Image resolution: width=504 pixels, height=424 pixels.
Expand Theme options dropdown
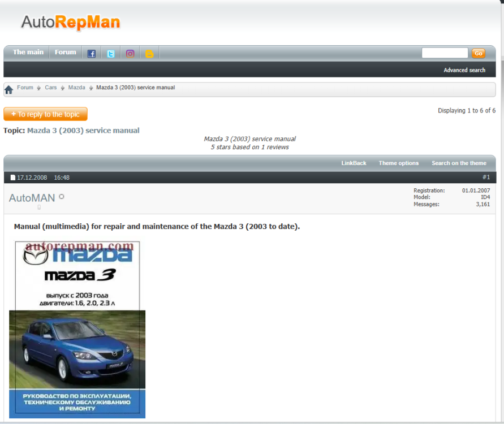click(x=399, y=163)
